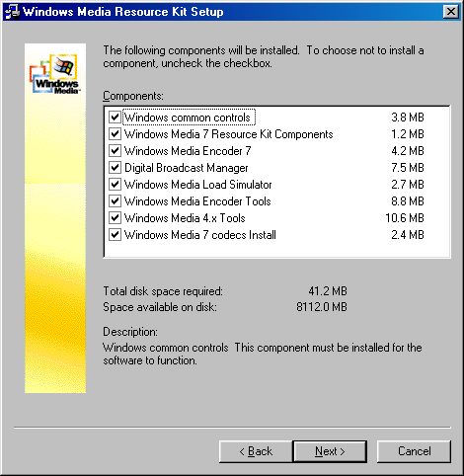Uncheck Windows Media Encoder Tools checkbox
464x476 pixels.
coord(115,201)
